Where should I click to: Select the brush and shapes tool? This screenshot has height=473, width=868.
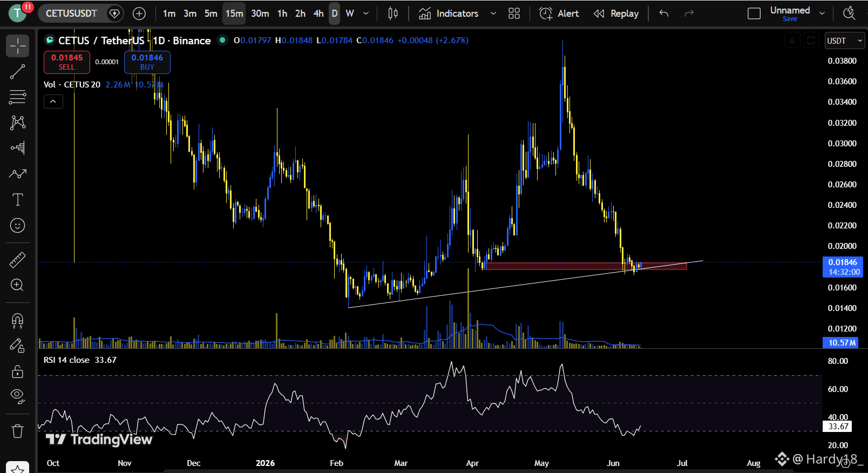pos(17,174)
